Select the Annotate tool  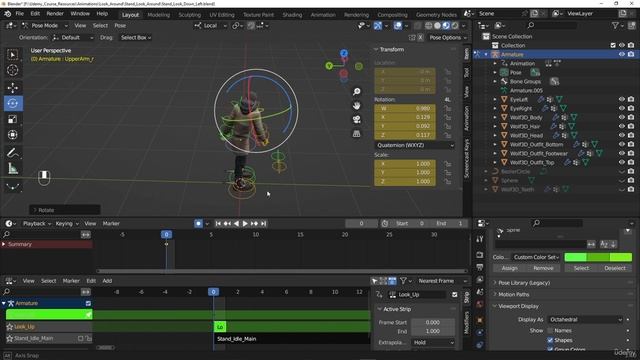[x=13, y=153]
